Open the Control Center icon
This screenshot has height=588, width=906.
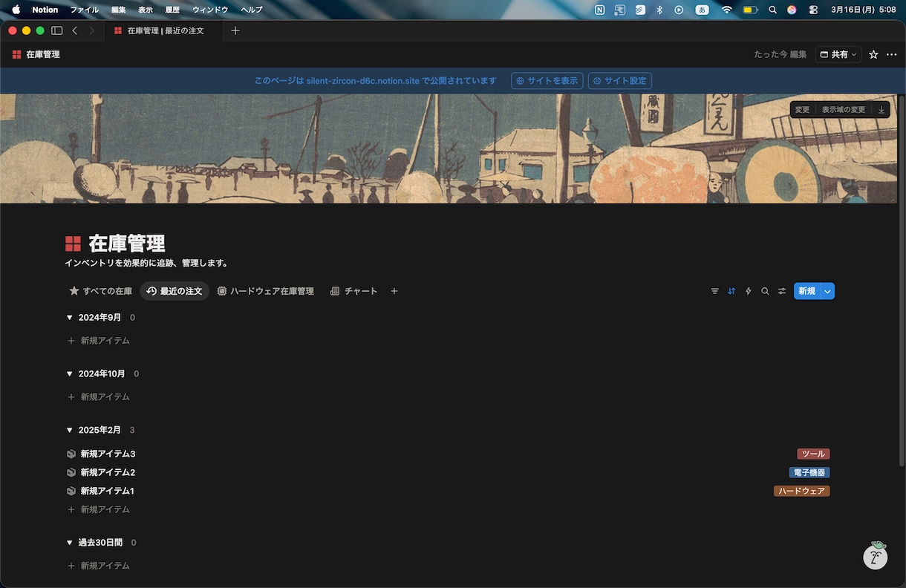point(813,10)
